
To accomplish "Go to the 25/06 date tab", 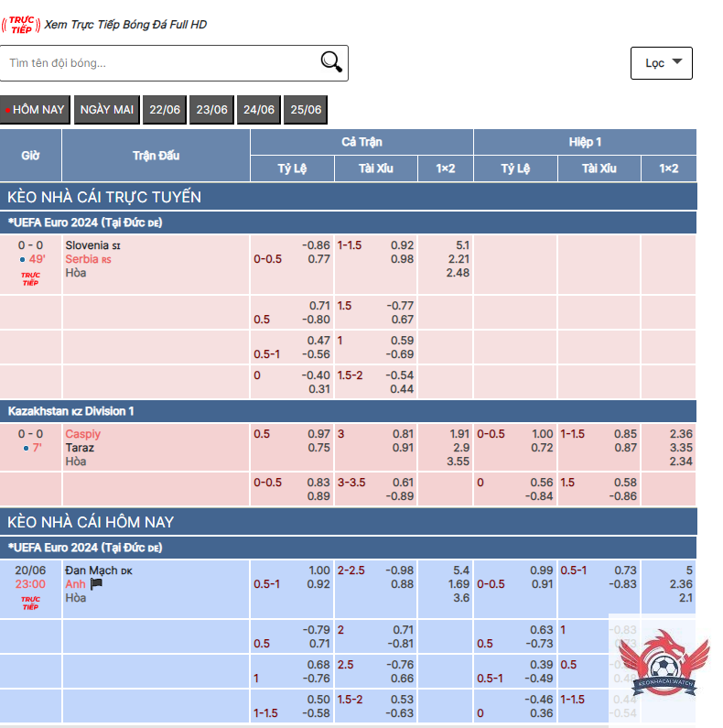I will [x=306, y=110].
